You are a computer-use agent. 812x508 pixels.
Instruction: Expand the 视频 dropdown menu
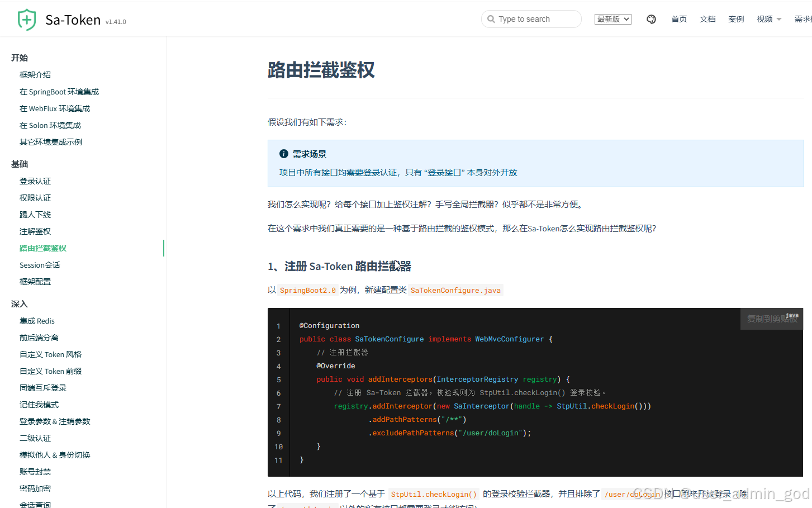(x=769, y=19)
